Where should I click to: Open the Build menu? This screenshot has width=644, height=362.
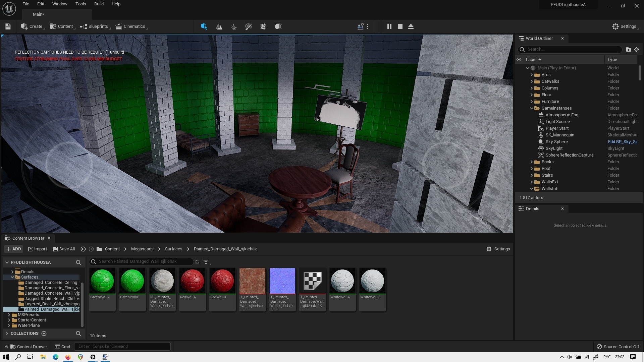pos(99,4)
